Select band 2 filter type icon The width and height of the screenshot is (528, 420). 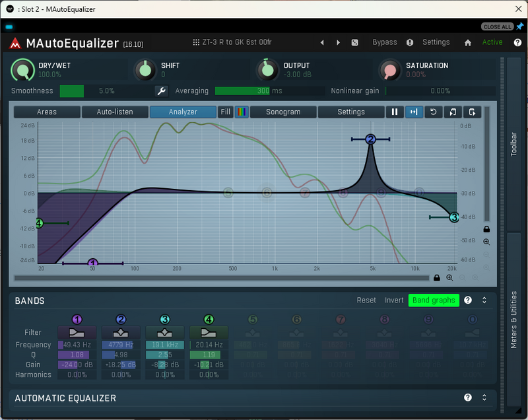pos(121,333)
